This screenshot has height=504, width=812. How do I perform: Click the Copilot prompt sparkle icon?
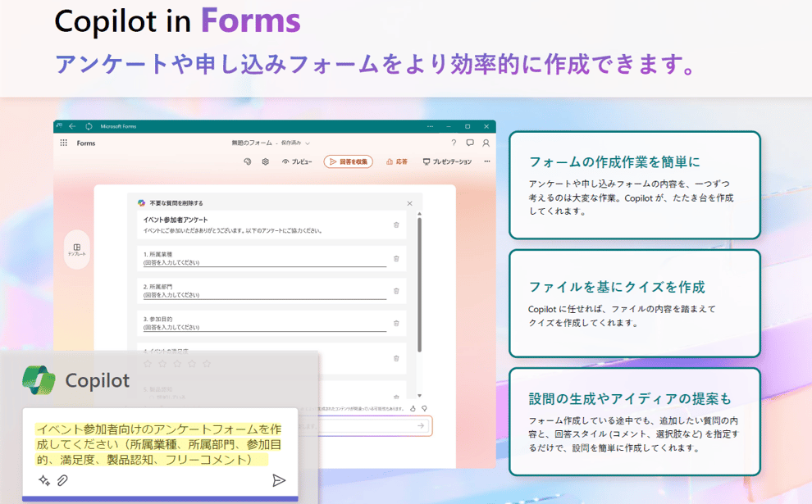click(44, 480)
